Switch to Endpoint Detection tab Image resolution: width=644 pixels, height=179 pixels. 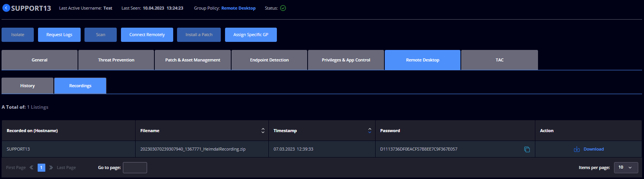269,60
